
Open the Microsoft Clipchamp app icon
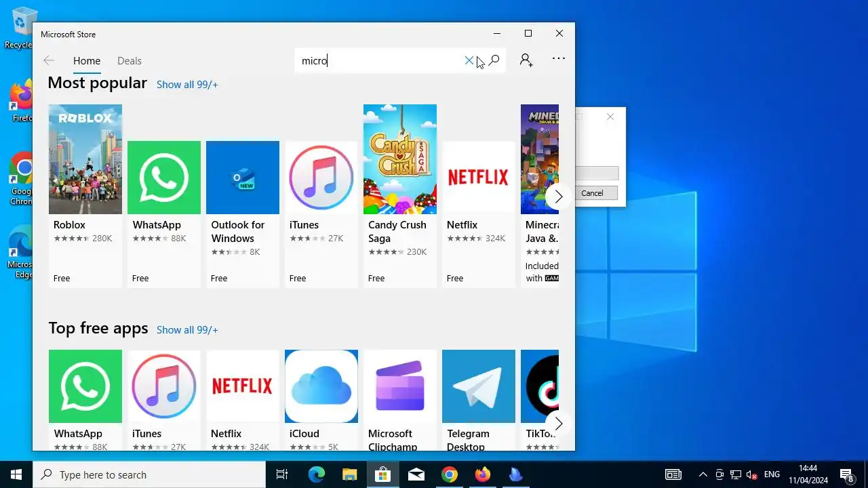[x=400, y=386]
